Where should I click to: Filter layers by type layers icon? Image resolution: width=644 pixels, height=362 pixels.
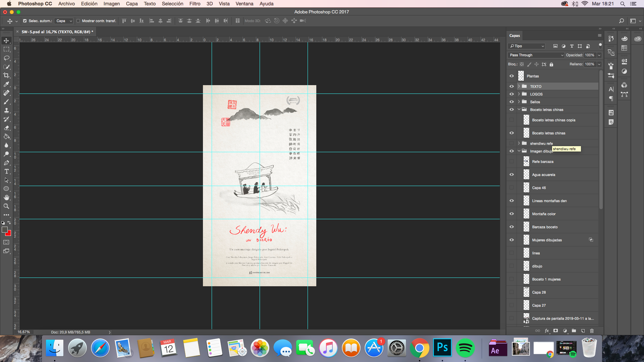pyautogui.click(x=572, y=46)
